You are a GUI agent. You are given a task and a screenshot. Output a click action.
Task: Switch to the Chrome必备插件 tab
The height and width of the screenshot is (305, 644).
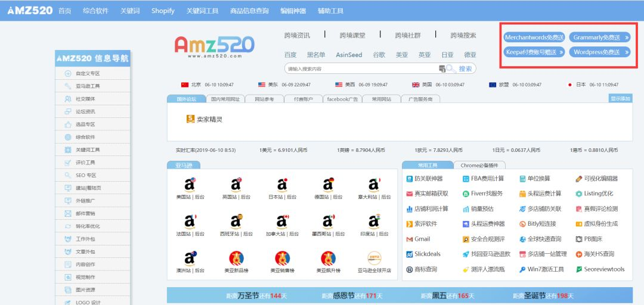(x=479, y=165)
